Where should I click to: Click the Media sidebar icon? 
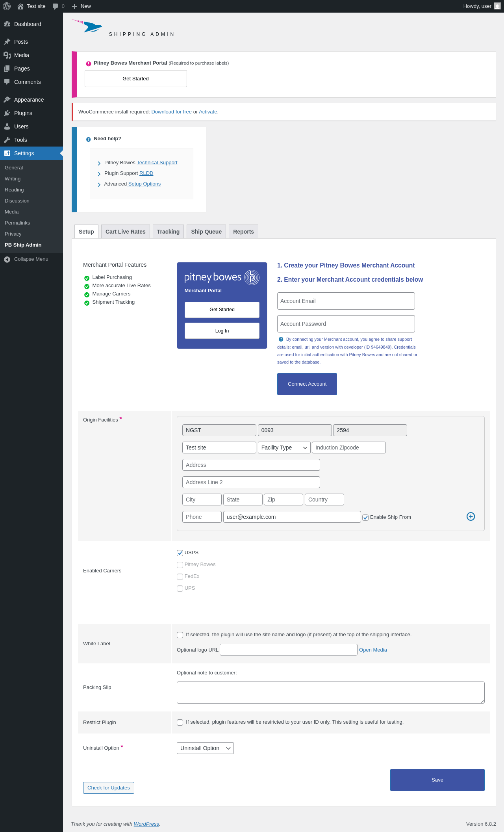[x=7, y=55]
